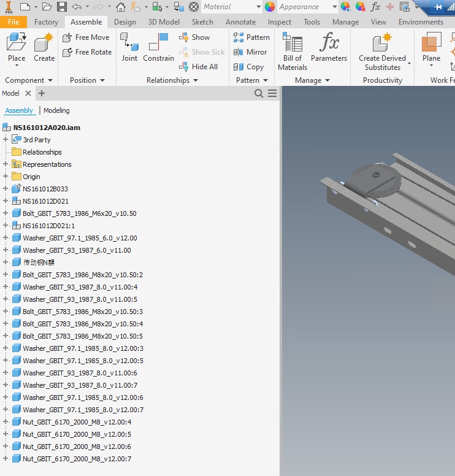455x476 pixels.
Task: Switch to the Factory tab
Action: (x=46, y=22)
